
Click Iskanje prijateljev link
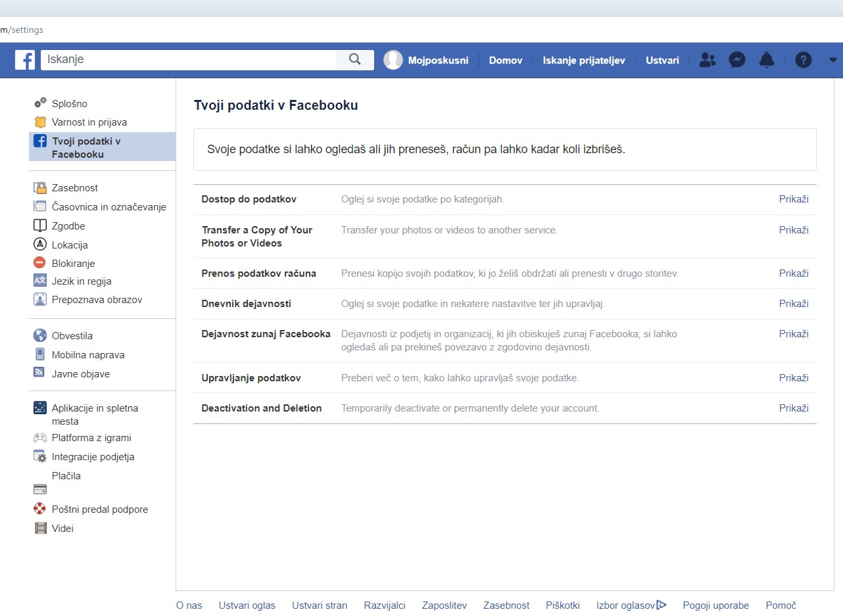tap(583, 60)
